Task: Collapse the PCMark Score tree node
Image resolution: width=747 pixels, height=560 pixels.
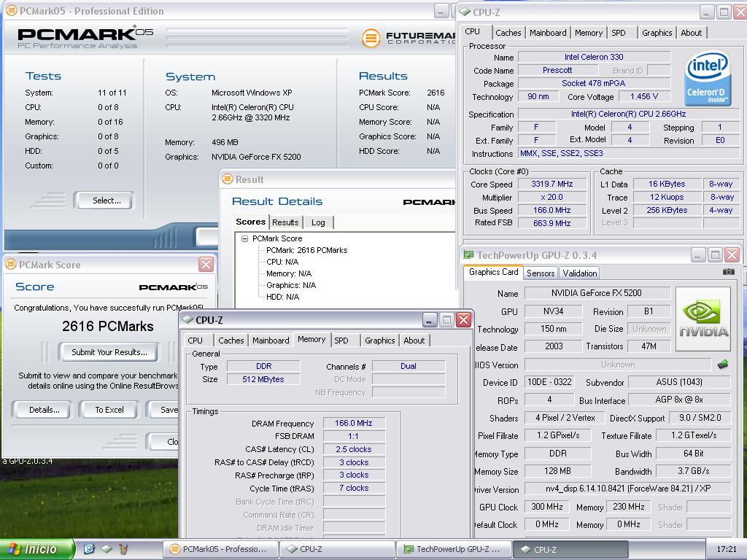Action: click(x=244, y=238)
